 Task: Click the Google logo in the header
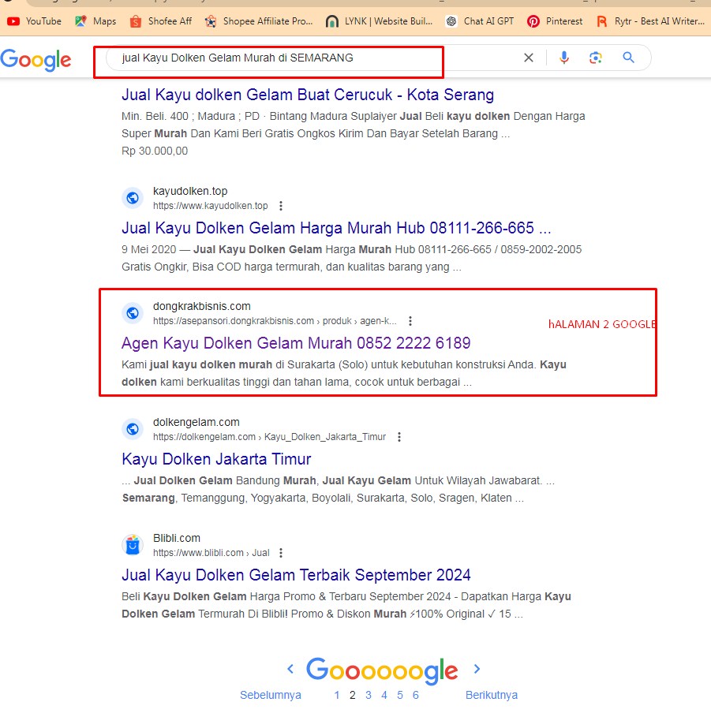[36, 60]
